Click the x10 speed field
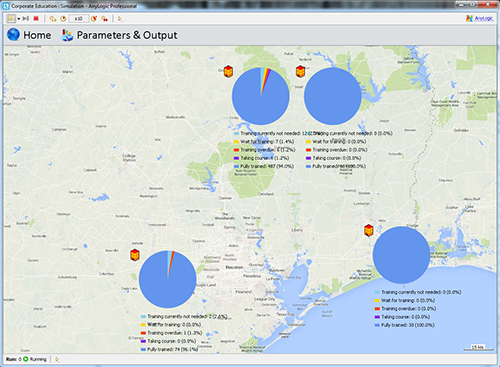The height and width of the screenshot is (367, 500). click(x=79, y=19)
